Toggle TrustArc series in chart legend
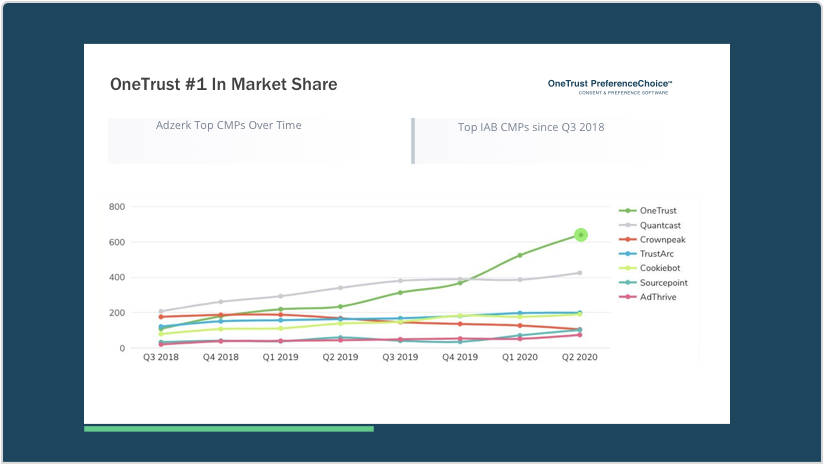This screenshot has height=464, width=824. pos(646,254)
